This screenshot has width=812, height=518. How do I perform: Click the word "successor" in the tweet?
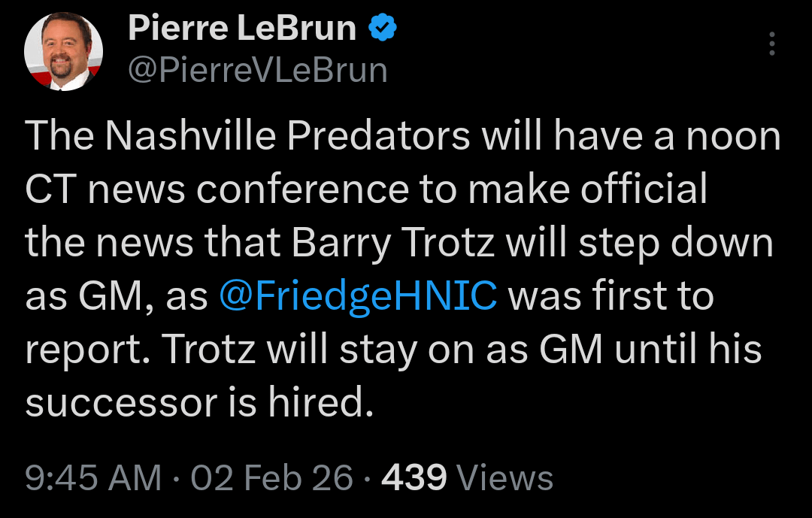tap(120, 404)
